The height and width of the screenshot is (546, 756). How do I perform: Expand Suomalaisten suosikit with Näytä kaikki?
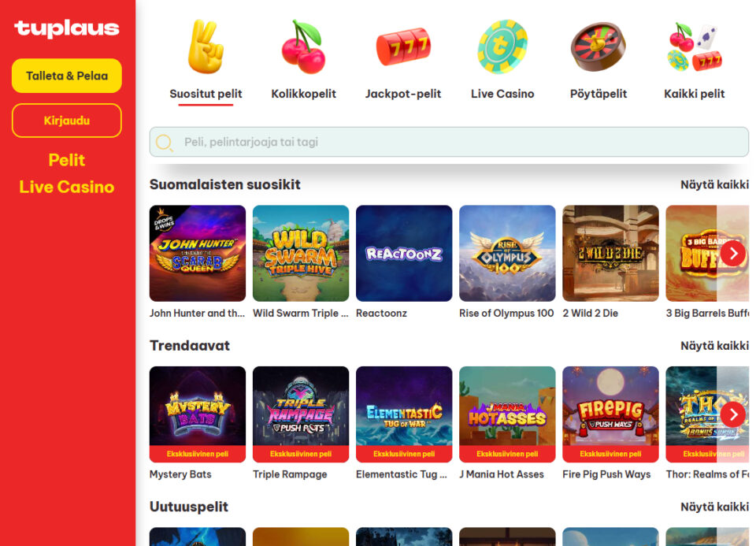tap(714, 184)
